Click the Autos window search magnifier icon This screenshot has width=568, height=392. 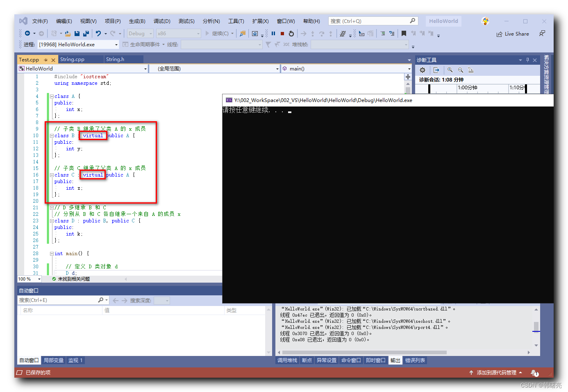tap(101, 300)
